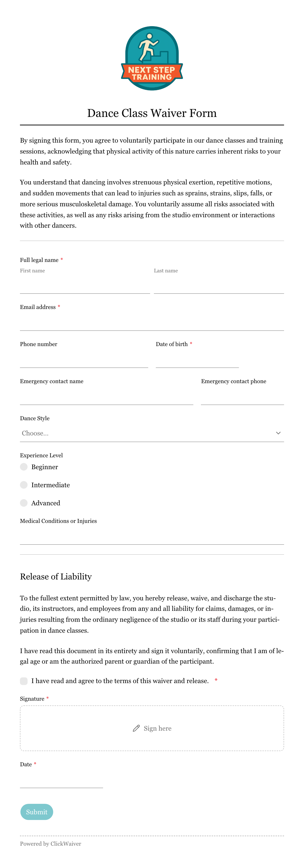Select the Advanced experience level
304x868 pixels.
click(24, 503)
